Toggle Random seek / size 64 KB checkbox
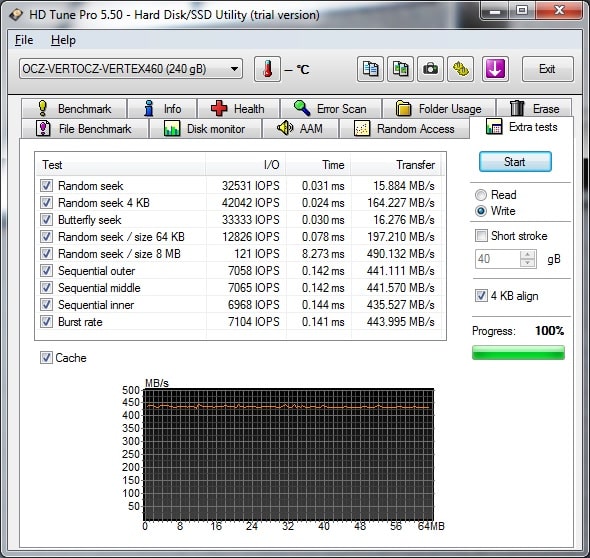590x558 pixels. 46,237
